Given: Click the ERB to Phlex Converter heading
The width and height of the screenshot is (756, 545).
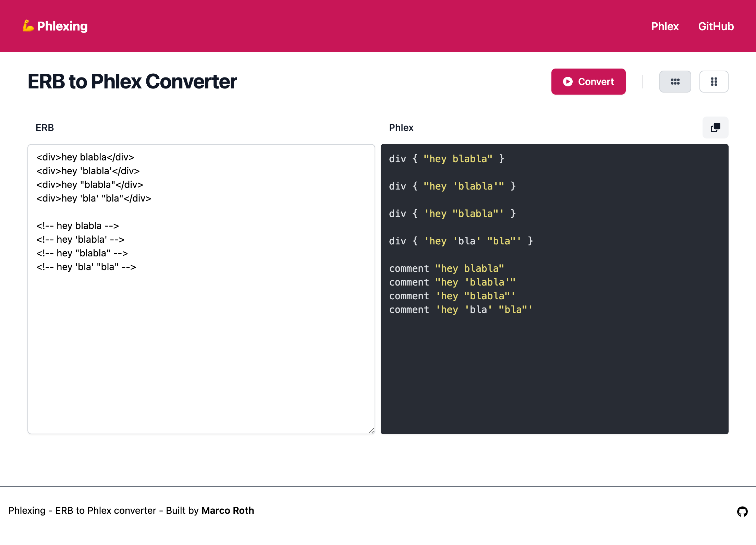Looking at the screenshot, I should point(132,82).
